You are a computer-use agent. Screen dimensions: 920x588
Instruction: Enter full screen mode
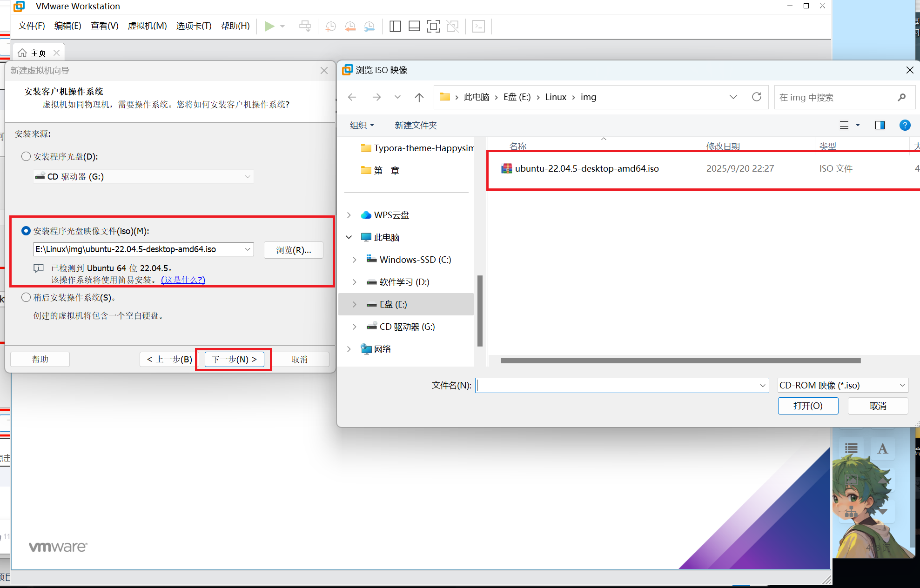click(x=433, y=26)
